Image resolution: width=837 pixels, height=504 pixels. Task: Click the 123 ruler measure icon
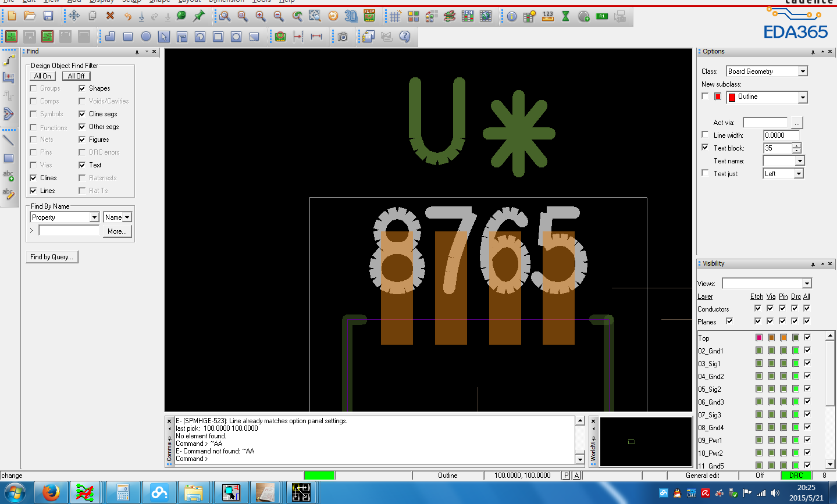pos(548,16)
